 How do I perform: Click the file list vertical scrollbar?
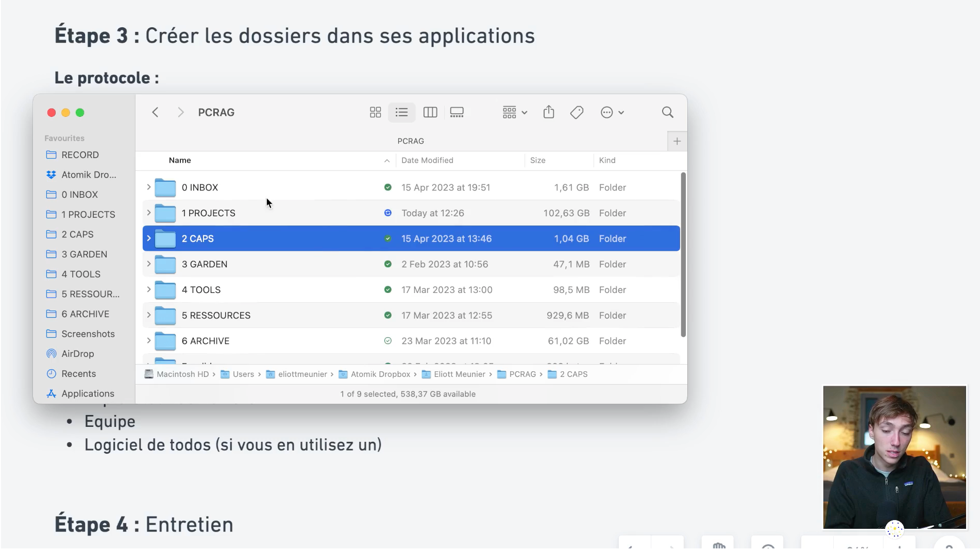point(683,255)
